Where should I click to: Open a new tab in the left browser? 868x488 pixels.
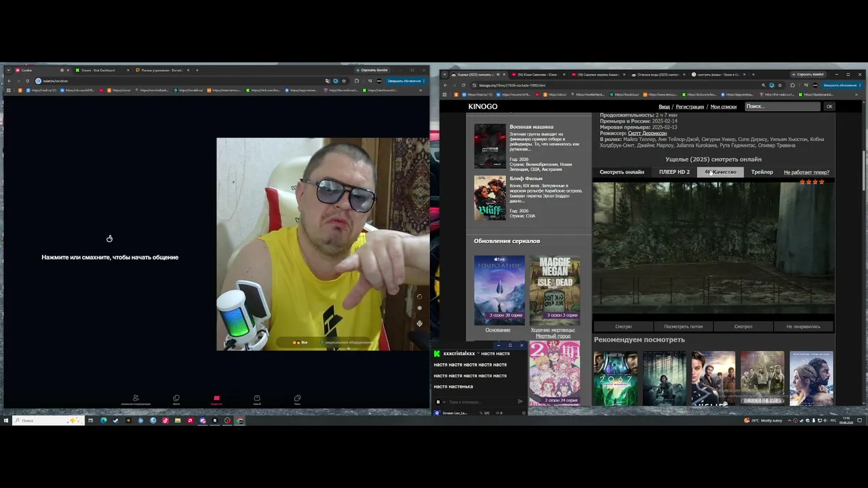coord(197,70)
